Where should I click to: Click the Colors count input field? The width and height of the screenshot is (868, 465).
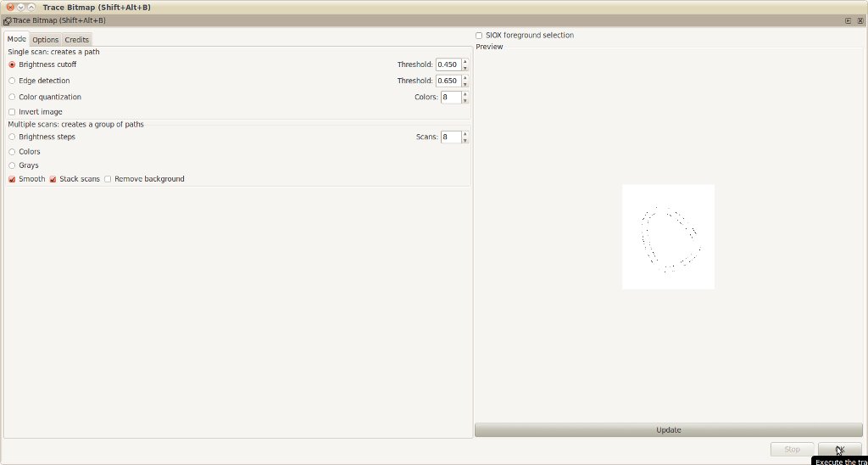[x=451, y=97]
